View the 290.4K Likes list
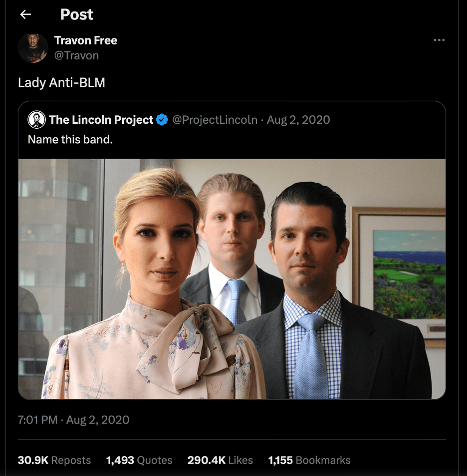 [x=220, y=460]
